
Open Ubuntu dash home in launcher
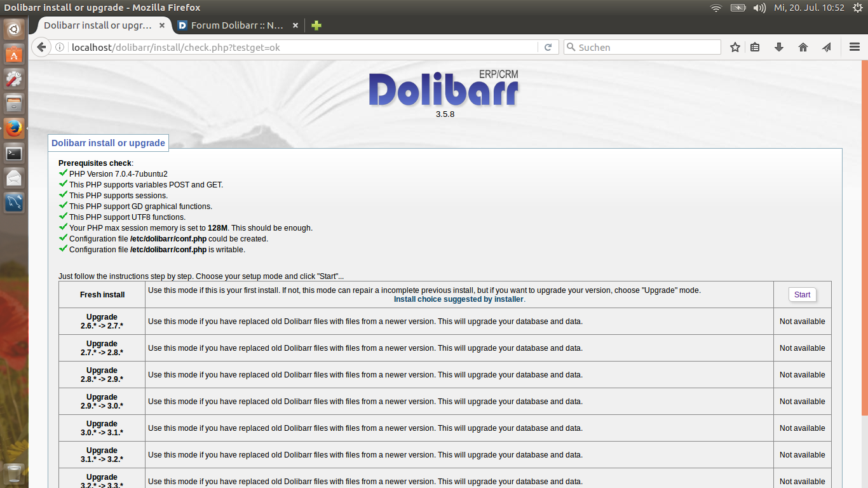tap(14, 29)
